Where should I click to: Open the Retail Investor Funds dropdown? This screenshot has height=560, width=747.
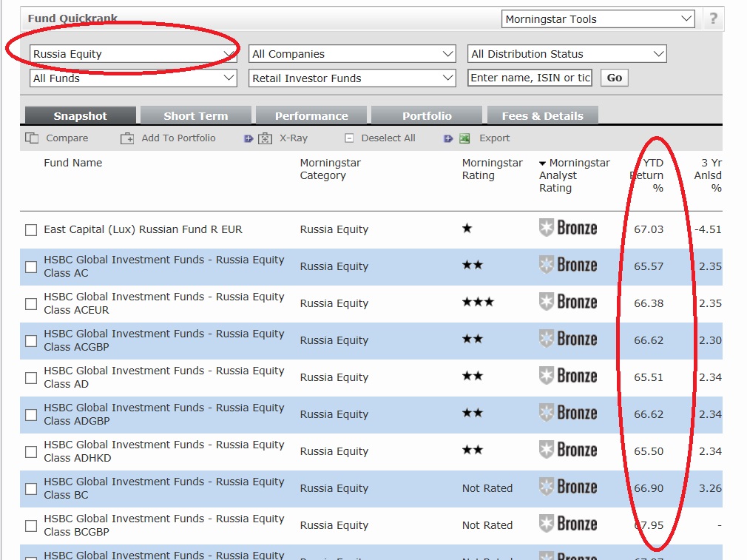[352, 78]
